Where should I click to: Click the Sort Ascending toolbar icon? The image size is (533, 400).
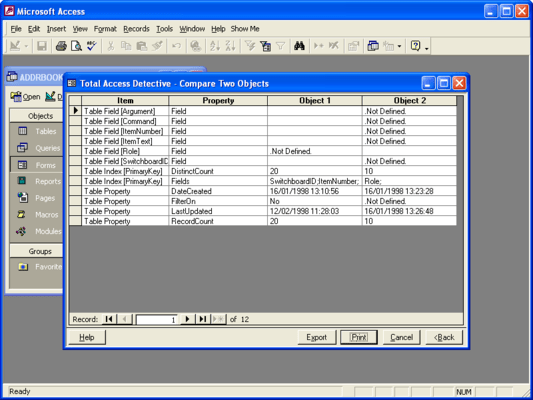pos(215,46)
